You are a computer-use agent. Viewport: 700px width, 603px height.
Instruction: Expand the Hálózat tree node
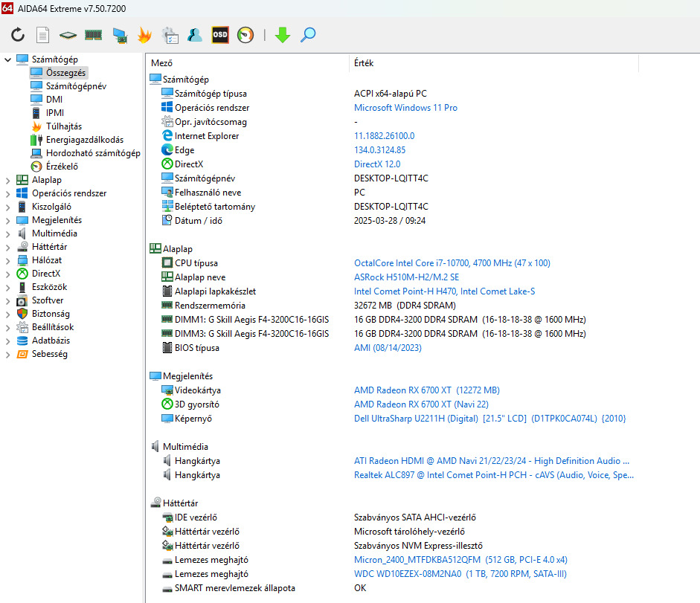point(7,261)
